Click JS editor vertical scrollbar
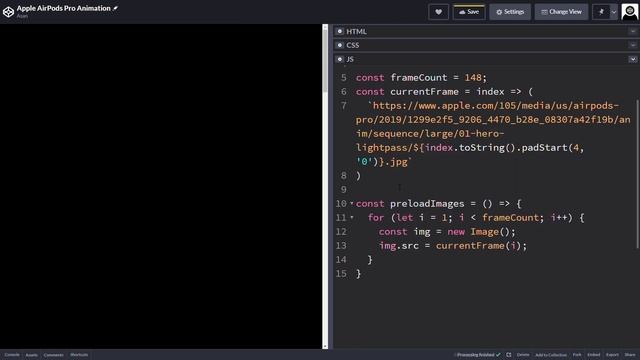 tap(637, 173)
